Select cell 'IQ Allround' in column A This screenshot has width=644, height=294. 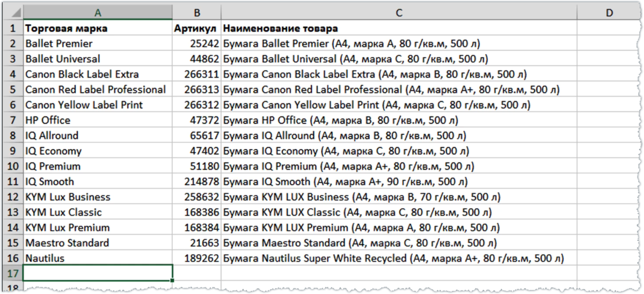click(98, 136)
